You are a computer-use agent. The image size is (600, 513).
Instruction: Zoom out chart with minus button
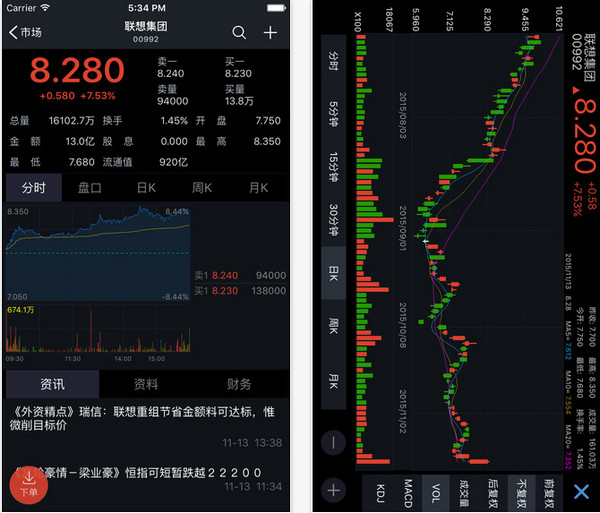[333, 443]
